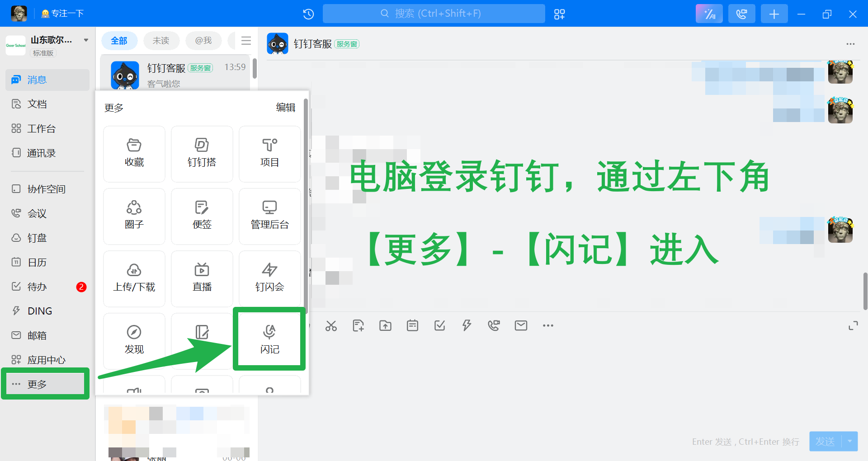Switch to @我 mentions tab

click(x=203, y=41)
